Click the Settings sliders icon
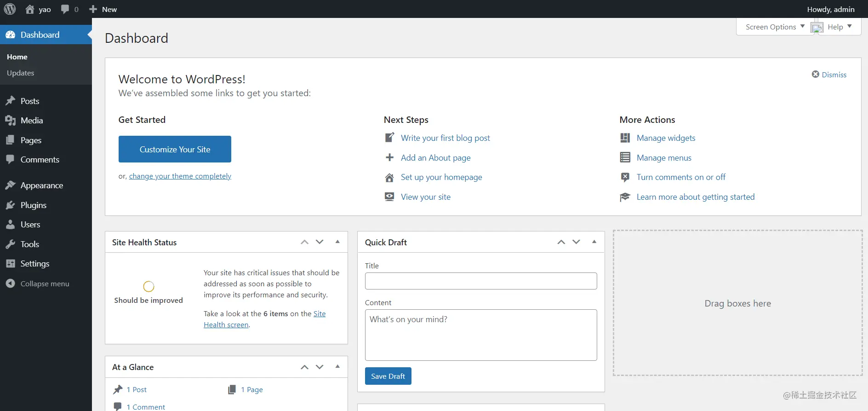 tap(10, 264)
